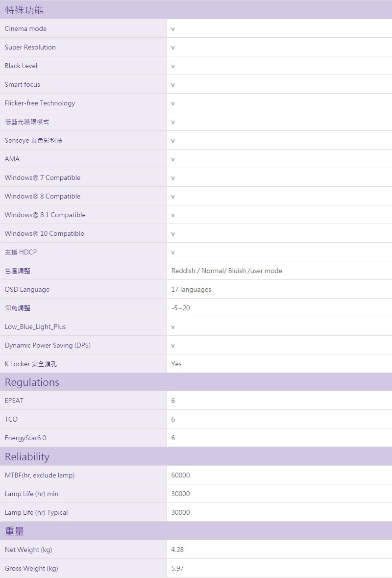The width and height of the screenshot is (392, 578).
Task: Click the EnergyStar6.0 label
Action: point(25,438)
